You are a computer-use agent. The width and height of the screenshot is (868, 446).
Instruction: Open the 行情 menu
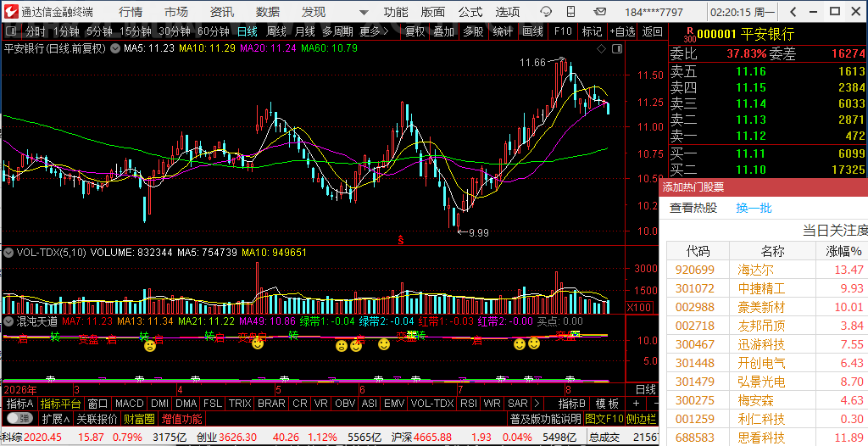131,12
